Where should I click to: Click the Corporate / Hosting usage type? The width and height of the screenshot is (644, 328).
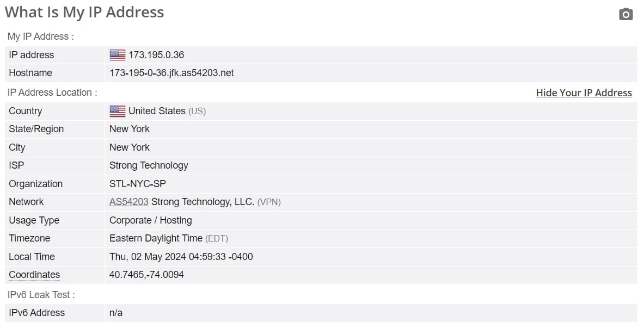pos(150,220)
